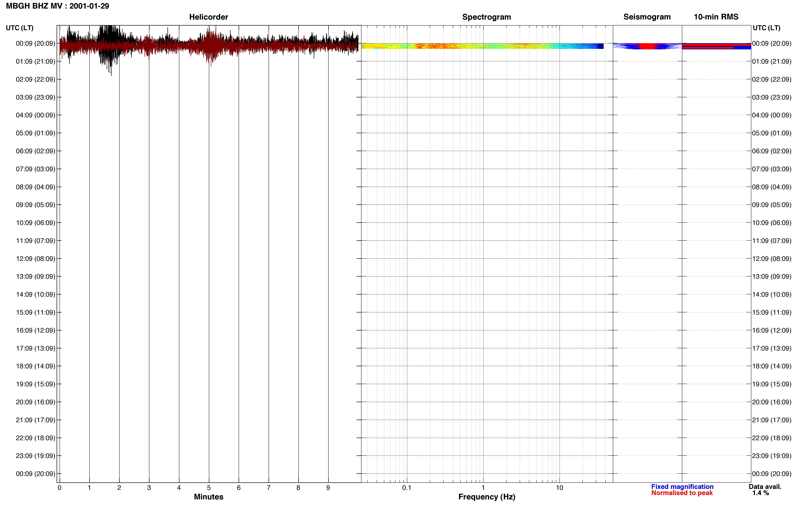Click '23:09 (19:09)' on the helicorder time axis
The width and height of the screenshot is (812, 508).
tap(35, 456)
